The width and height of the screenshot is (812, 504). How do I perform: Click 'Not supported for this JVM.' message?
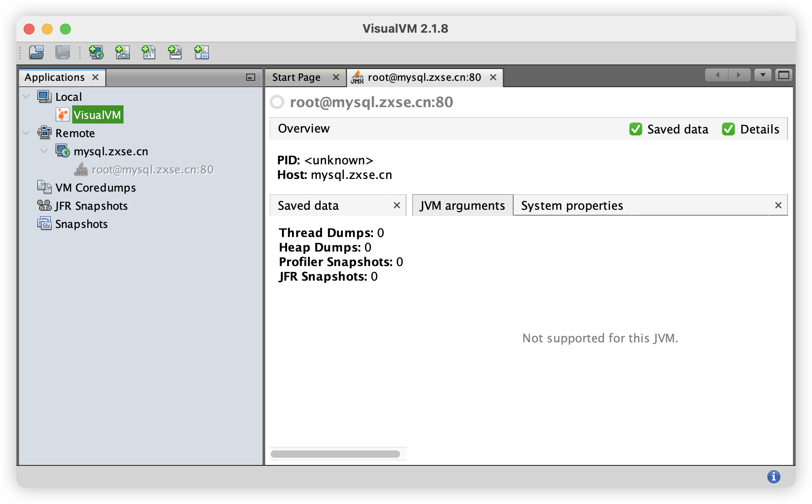click(x=600, y=338)
